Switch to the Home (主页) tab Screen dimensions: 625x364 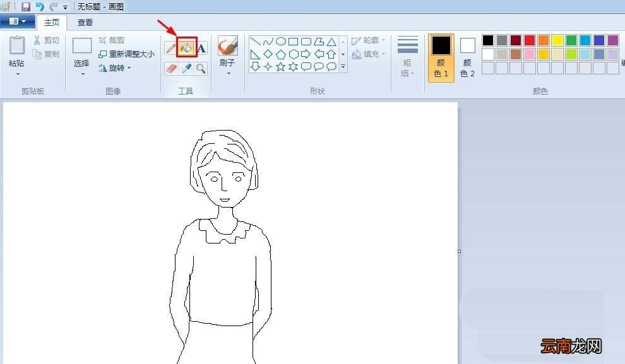51,22
